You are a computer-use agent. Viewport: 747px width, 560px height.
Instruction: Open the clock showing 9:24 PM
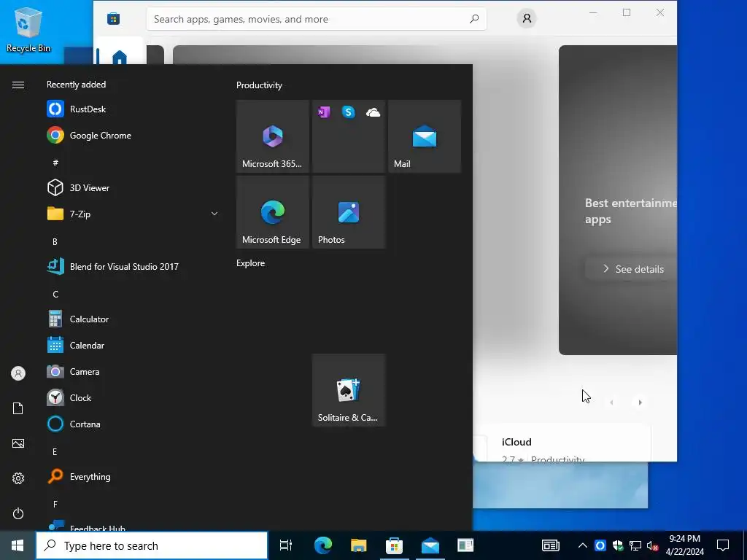point(684,545)
